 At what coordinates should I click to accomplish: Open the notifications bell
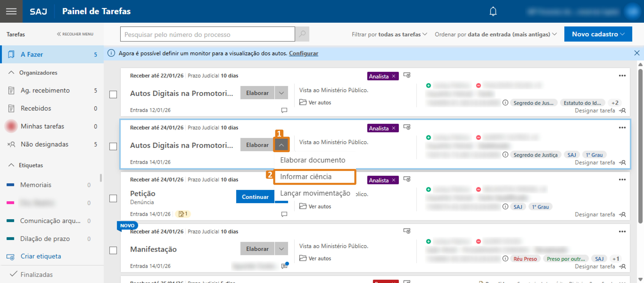pyautogui.click(x=493, y=11)
